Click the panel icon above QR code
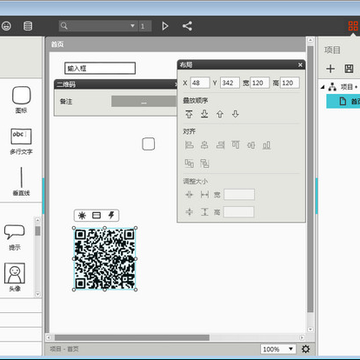This screenshot has width=360, height=360. [x=96, y=215]
